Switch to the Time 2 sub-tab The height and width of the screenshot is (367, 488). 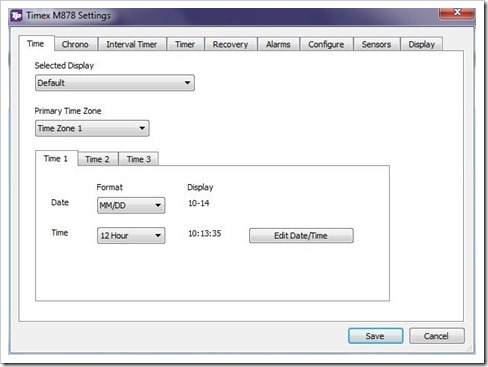point(97,159)
